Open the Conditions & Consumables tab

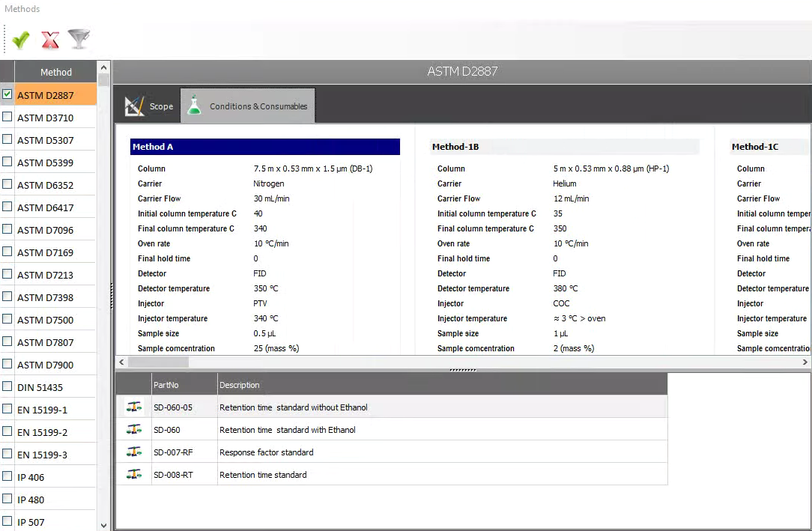coord(258,106)
